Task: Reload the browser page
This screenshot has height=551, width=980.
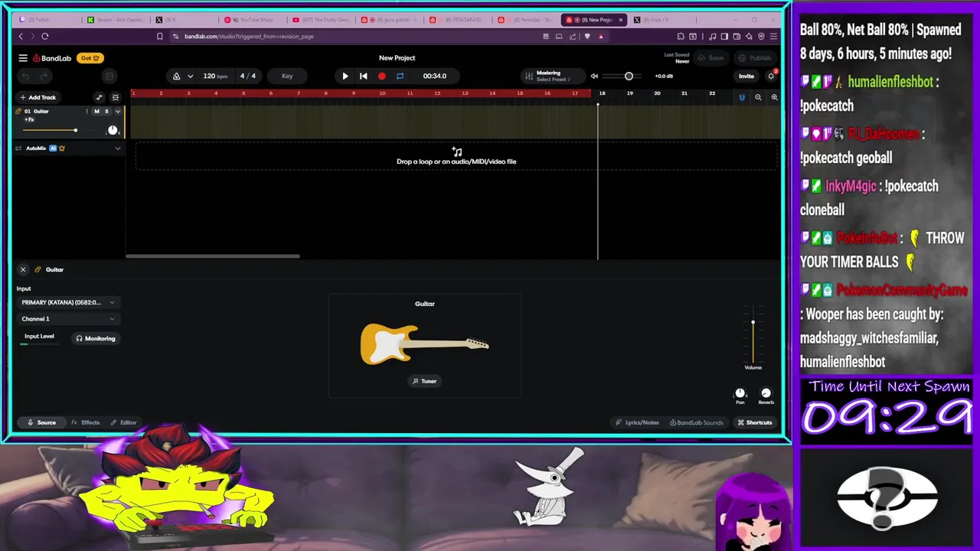Action: [x=45, y=36]
